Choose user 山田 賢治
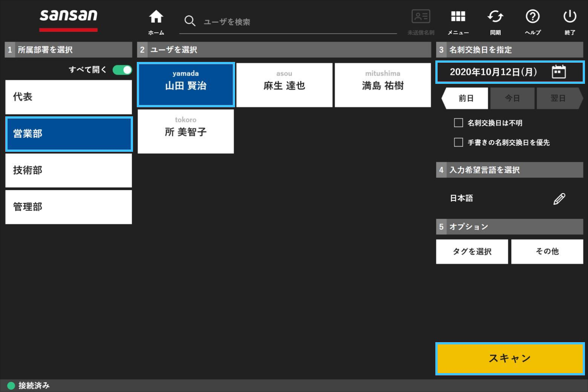588x392 pixels. [x=186, y=85]
